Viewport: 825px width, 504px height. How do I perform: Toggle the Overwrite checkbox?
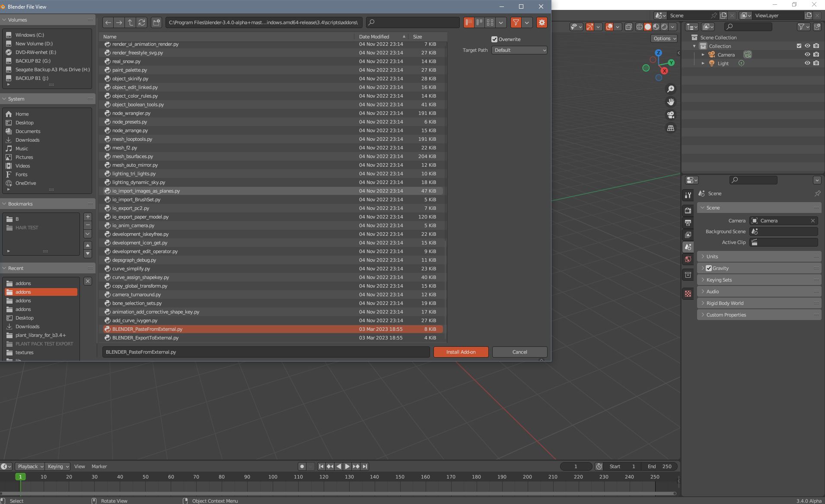pyautogui.click(x=494, y=39)
